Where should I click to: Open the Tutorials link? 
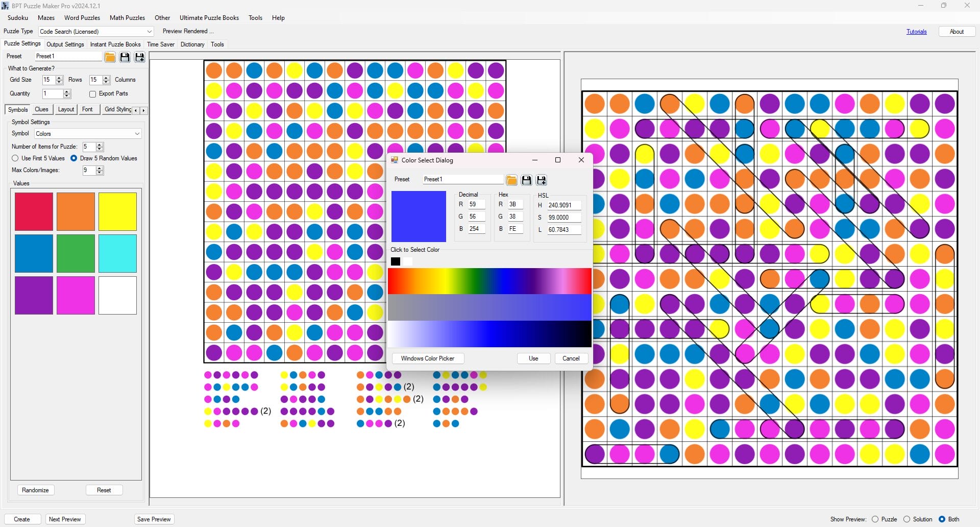[916, 31]
